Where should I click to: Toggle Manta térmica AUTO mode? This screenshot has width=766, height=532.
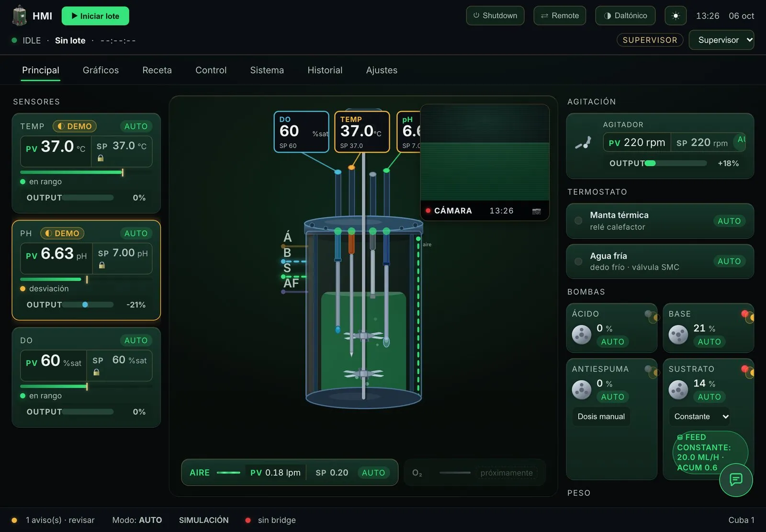point(729,221)
